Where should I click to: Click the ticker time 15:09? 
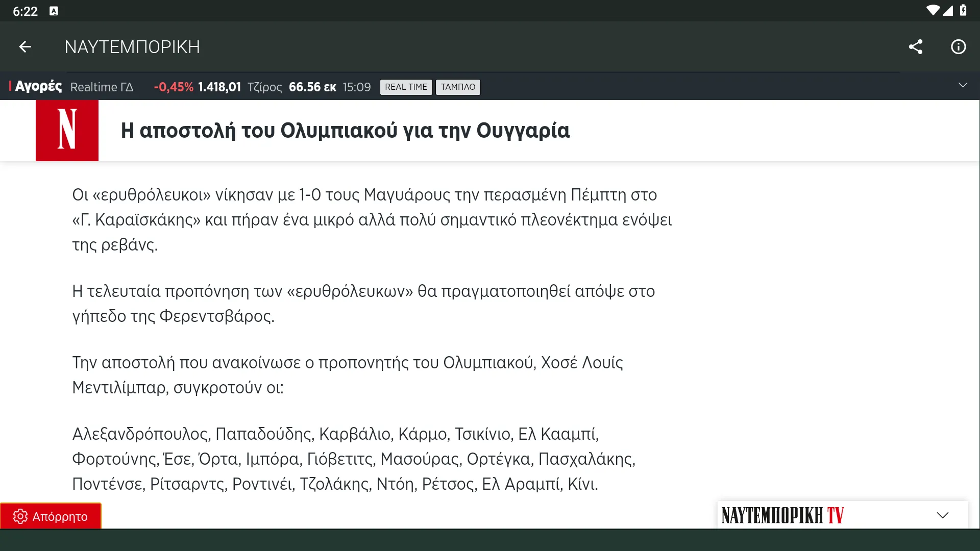pyautogui.click(x=357, y=87)
